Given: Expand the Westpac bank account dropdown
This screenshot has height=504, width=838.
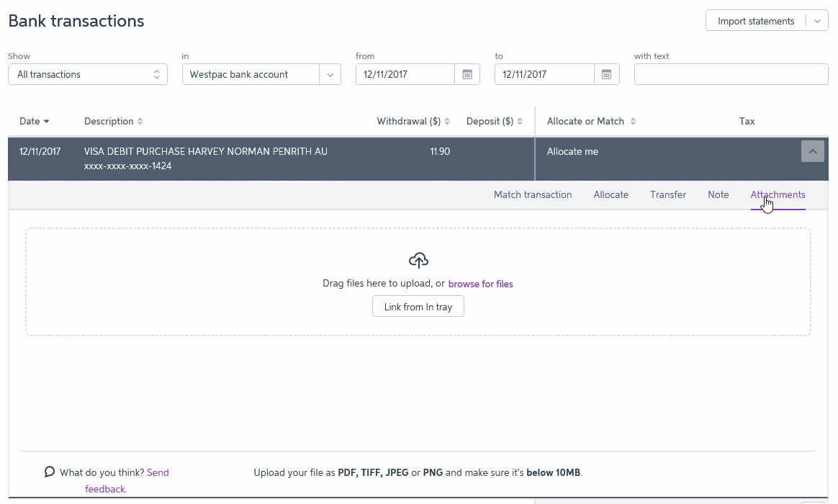Looking at the screenshot, I should 330,74.
